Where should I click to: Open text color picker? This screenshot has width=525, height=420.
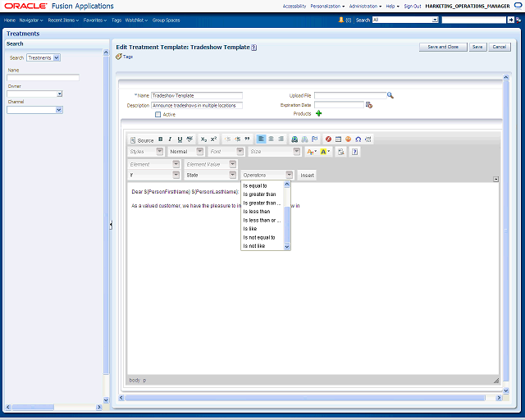[312, 152]
